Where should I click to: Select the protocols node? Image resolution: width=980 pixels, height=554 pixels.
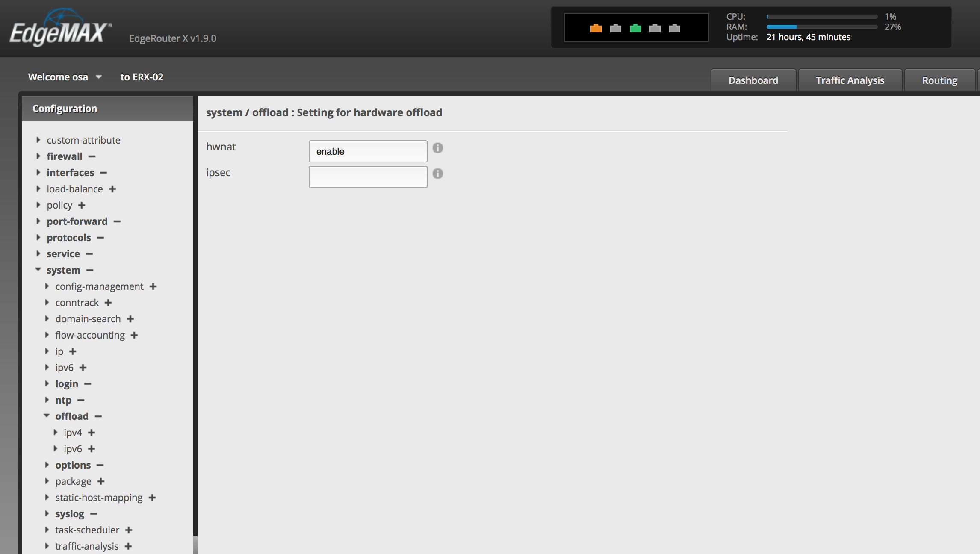pos(69,238)
